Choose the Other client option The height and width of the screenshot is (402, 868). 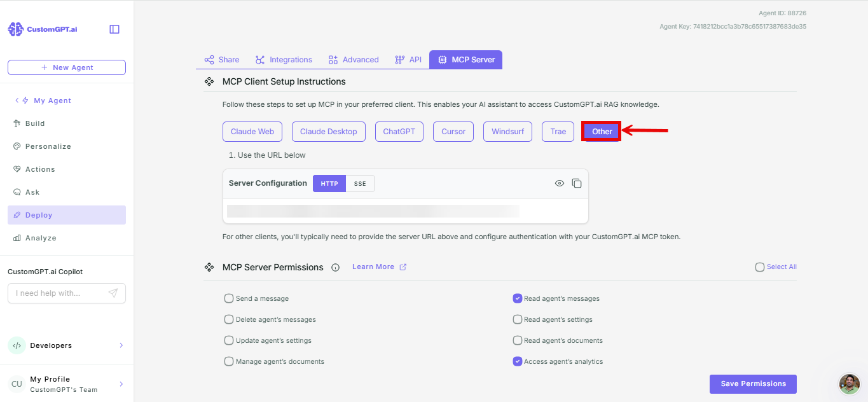tap(602, 132)
